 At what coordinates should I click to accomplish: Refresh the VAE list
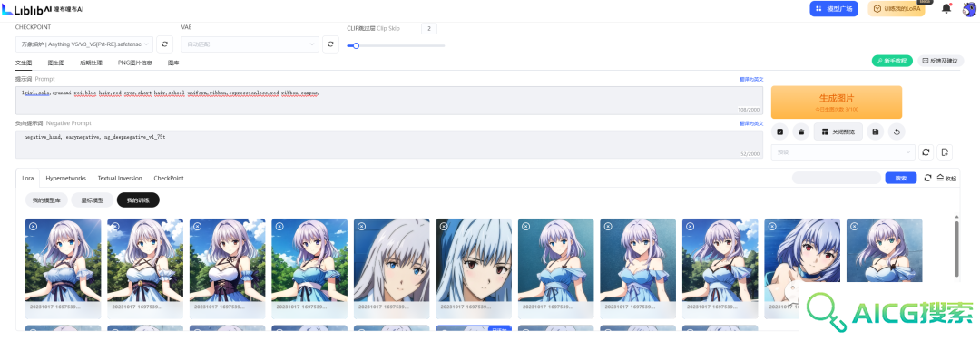[330, 44]
